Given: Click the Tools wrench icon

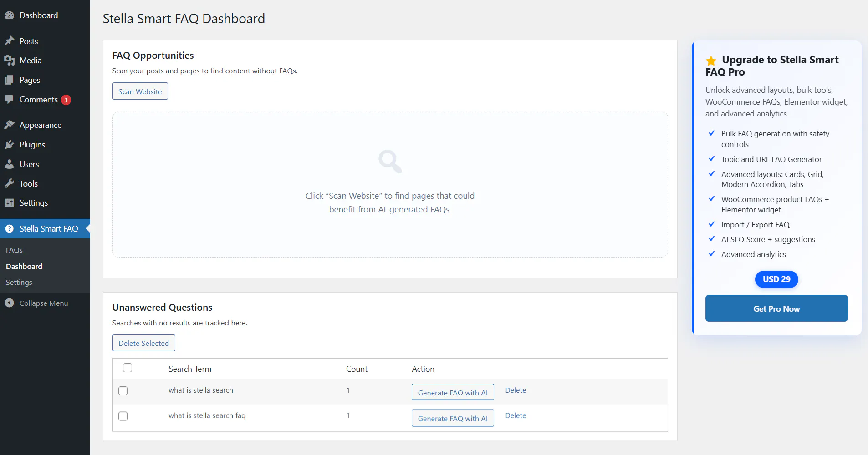Looking at the screenshot, I should click(x=10, y=183).
